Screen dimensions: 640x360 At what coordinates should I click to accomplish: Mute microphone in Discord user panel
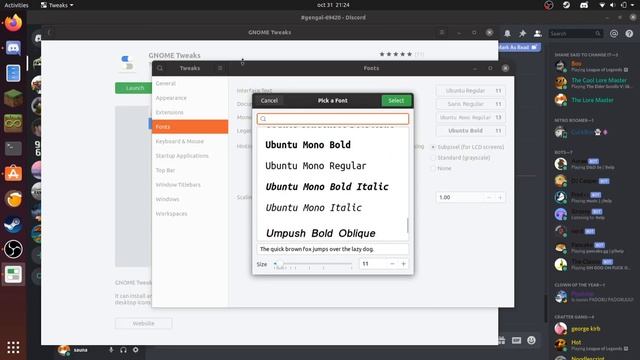pyautogui.click(x=111, y=350)
